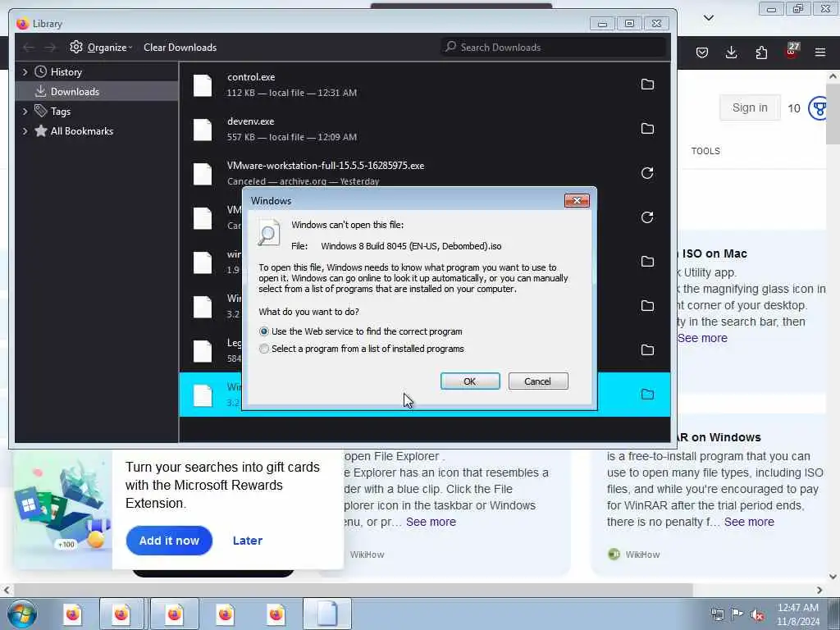This screenshot has height=630, width=840.
Task: Click the Microsoft Rewards medal icon
Action: (x=818, y=108)
